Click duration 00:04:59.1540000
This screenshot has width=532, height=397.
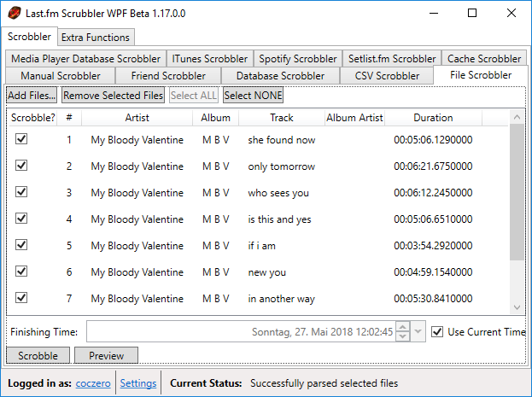pyautogui.click(x=433, y=272)
